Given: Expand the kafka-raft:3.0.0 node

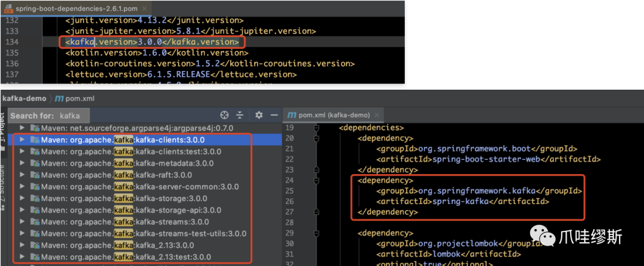Looking at the screenshot, I should [x=22, y=175].
